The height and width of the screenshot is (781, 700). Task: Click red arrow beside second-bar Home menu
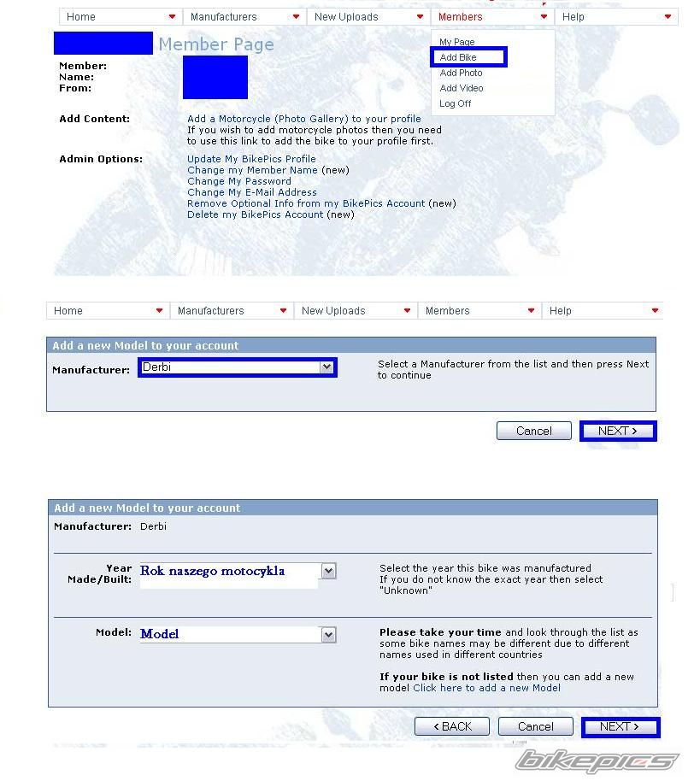(160, 310)
